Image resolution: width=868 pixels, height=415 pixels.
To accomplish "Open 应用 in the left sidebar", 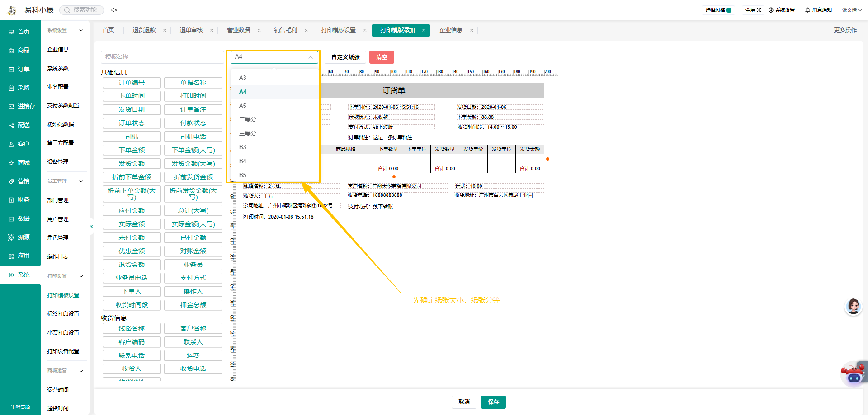I will point(20,256).
